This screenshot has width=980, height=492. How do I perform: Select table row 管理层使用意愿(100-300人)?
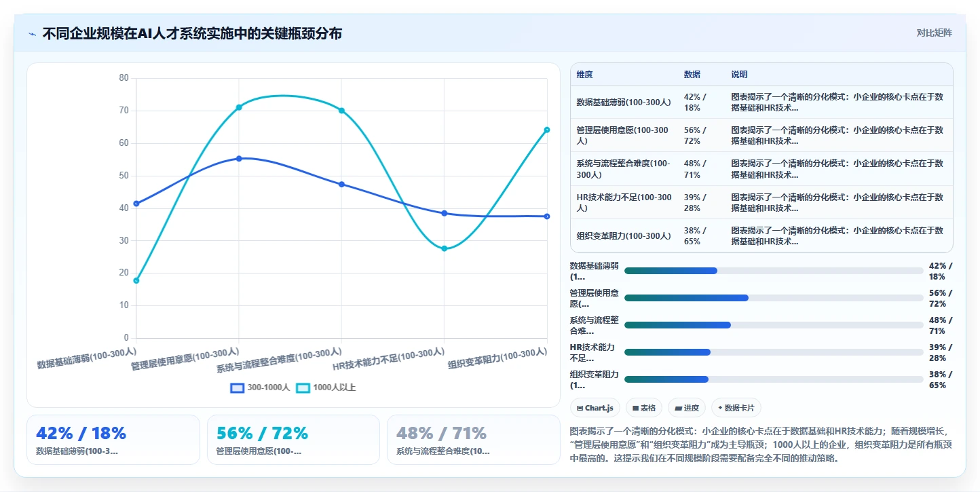tap(761, 136)
